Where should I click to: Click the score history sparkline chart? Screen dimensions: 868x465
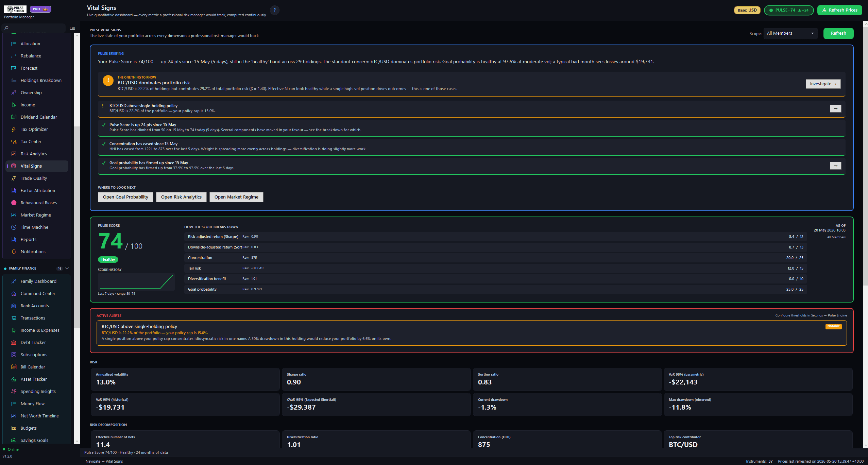[136, 282]
